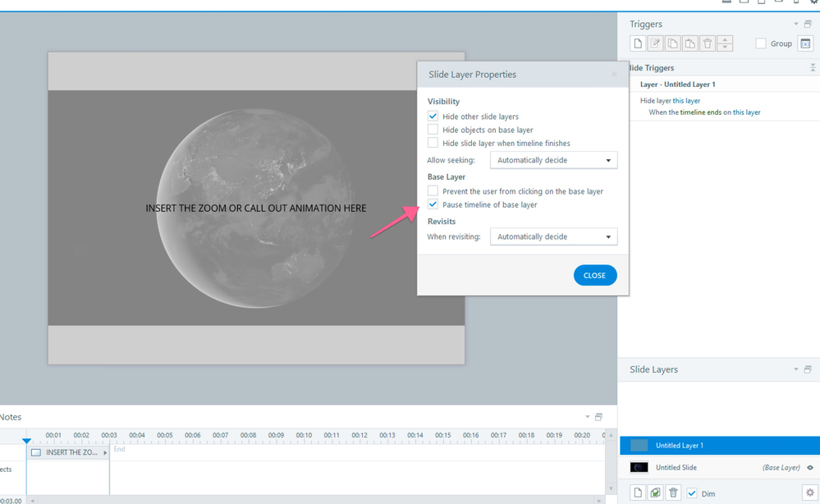Toggle base layer visibility eye icon
This screenshot has width=820, height=504.
coord(809,468)
